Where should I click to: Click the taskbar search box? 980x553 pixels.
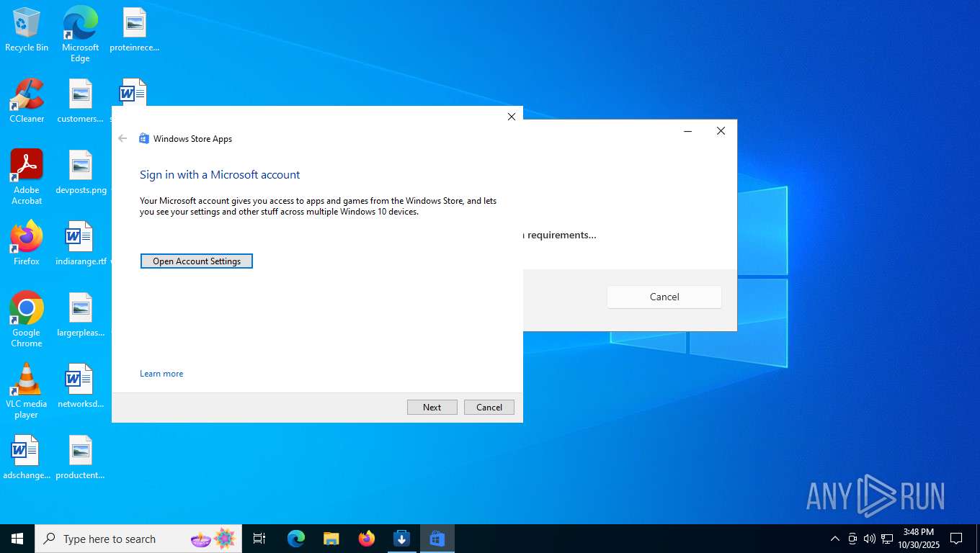pos(138,539)
